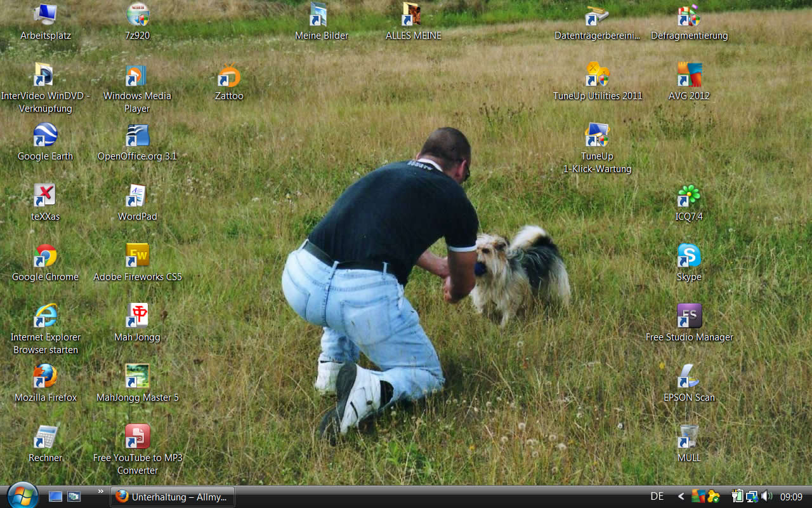Select the Free Studio Manager icon
This screenshot has width=812, height=508.
coord(689,316)
